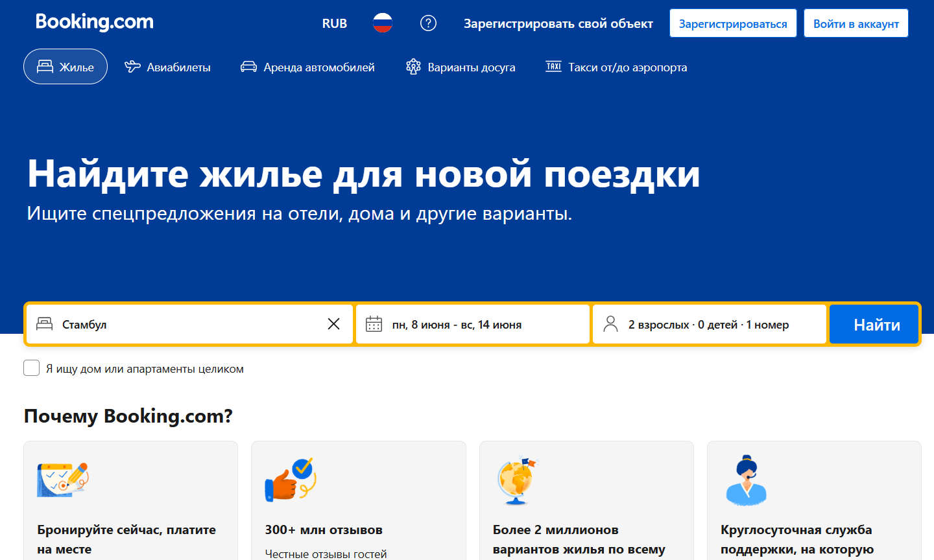The height and width of the screenshot is (560, 934).
Task: Click the support agent illustration
Action: point(746,480)
